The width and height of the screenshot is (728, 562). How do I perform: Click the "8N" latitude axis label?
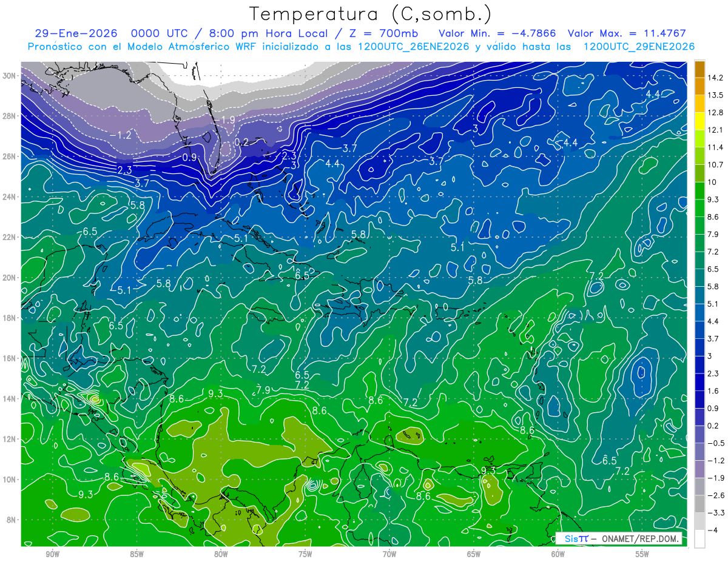coord(12,520)
